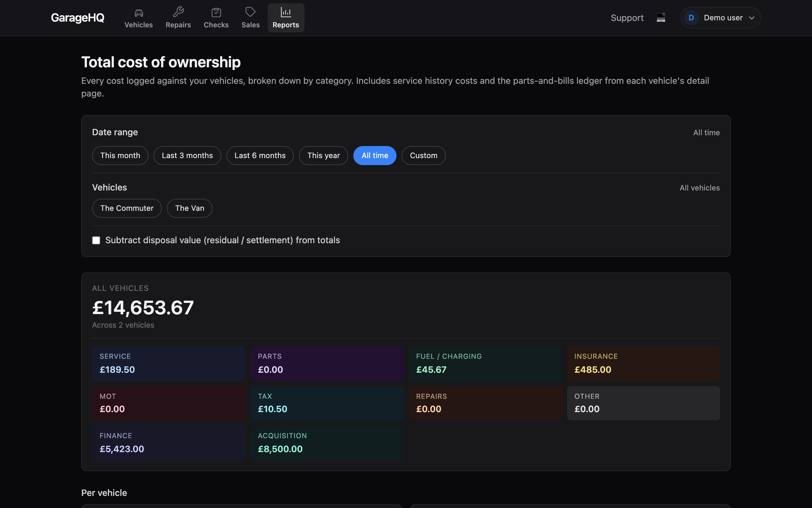Viewport: 812px width, 508px height.
Task: Click the Per vehicle heading
Action: pyautogui.click(x=104, y=493)
